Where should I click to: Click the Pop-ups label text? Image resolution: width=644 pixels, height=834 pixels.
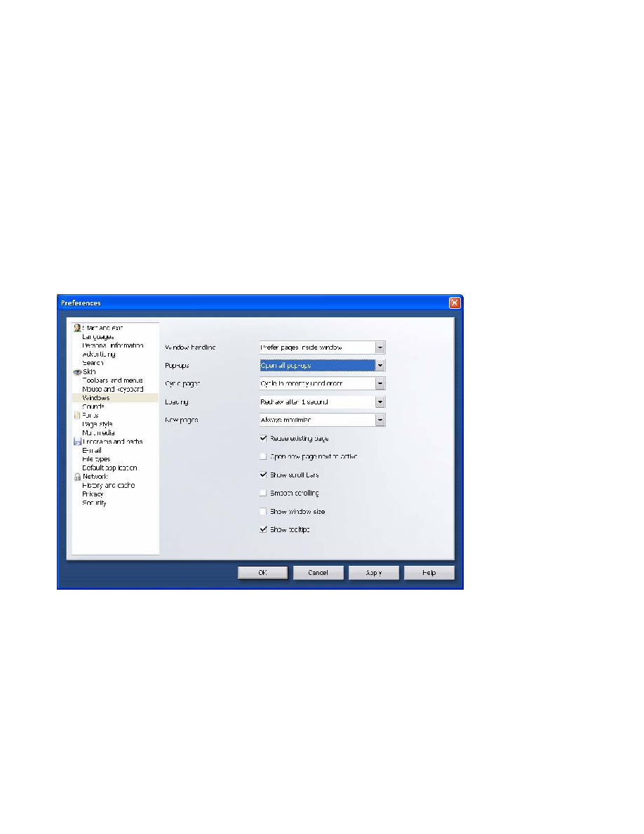(177, 366)
